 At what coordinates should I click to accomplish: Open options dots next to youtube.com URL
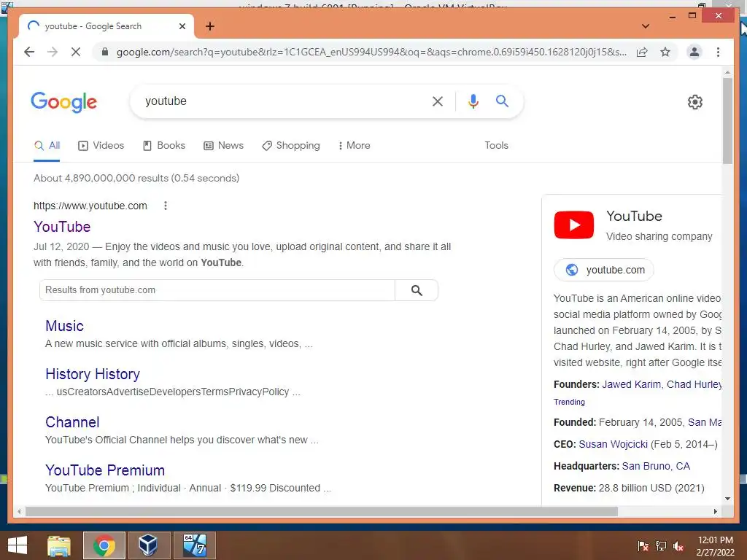click(166, 206)
